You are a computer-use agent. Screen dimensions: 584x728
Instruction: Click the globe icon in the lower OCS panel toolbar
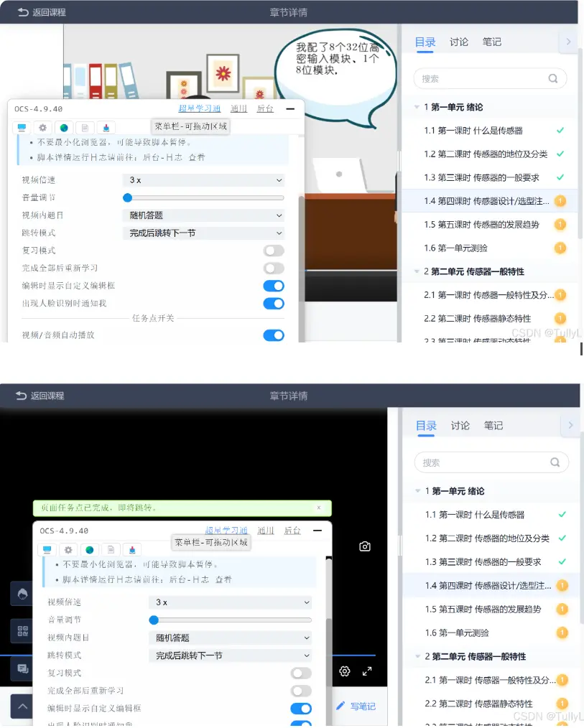(90, 550)
